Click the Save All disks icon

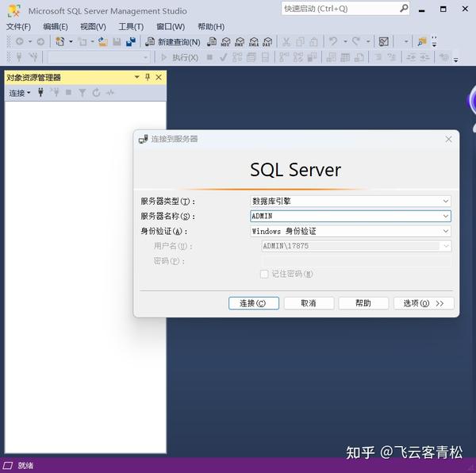point(131,41)
